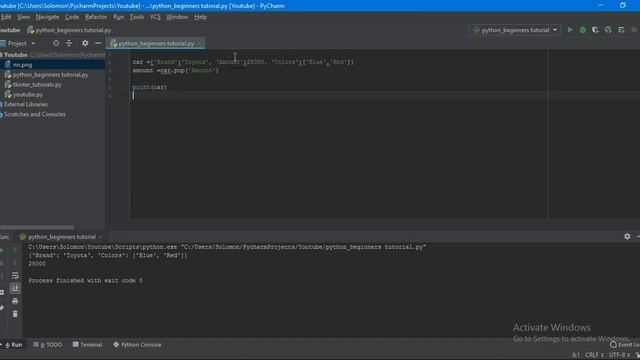Screen dimensions: 640x360
Task: Click the print(car) line in editor
Action: (x=149, y=87)
